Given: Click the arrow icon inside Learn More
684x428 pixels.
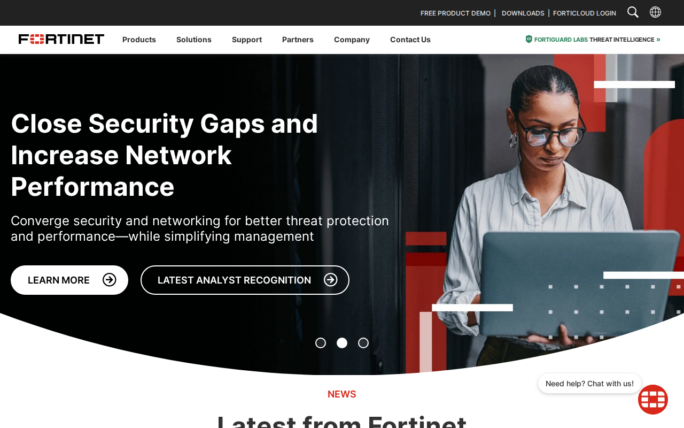Looking at the screenshot, I should pos(109,280).
